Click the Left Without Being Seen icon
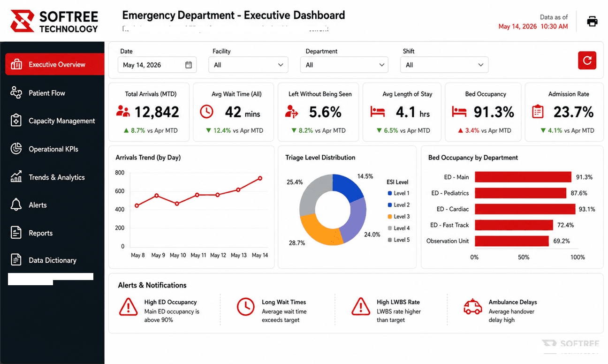 [291, 112]
